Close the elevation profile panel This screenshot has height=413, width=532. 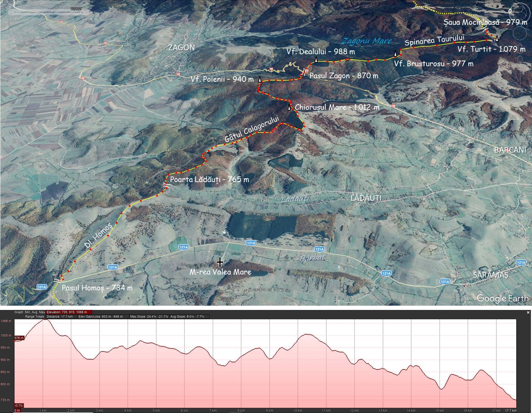point(528,312)
